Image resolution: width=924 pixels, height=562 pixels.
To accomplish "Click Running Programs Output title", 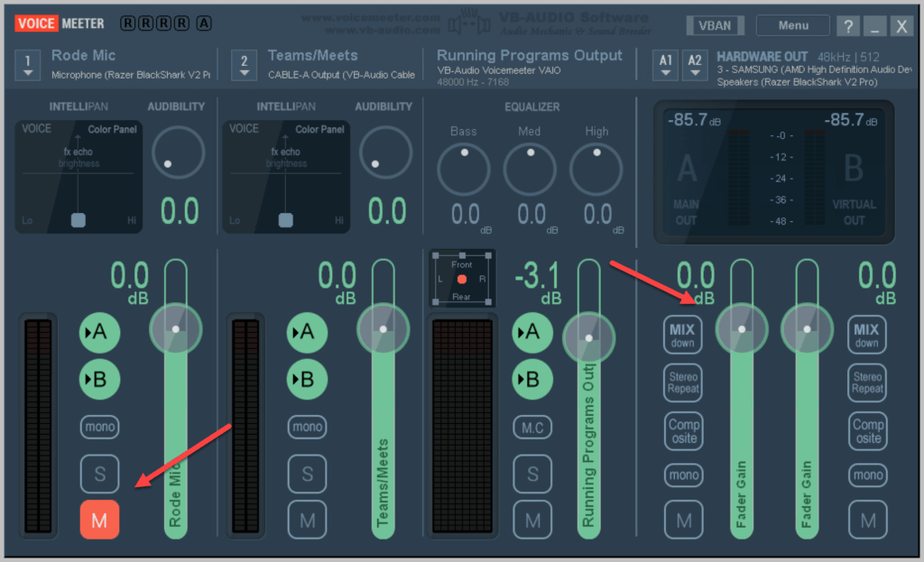I will pos(529,55).
